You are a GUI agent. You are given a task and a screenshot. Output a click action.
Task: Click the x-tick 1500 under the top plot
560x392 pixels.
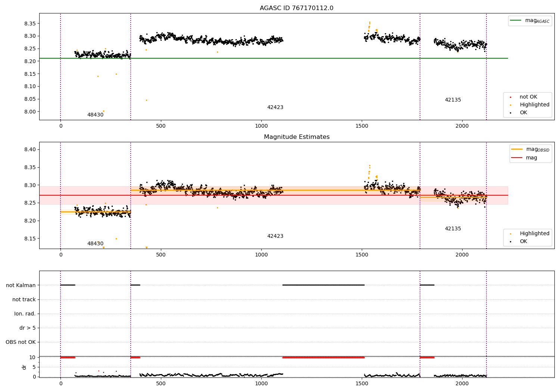pyautogui.click(x=362, y=126)
